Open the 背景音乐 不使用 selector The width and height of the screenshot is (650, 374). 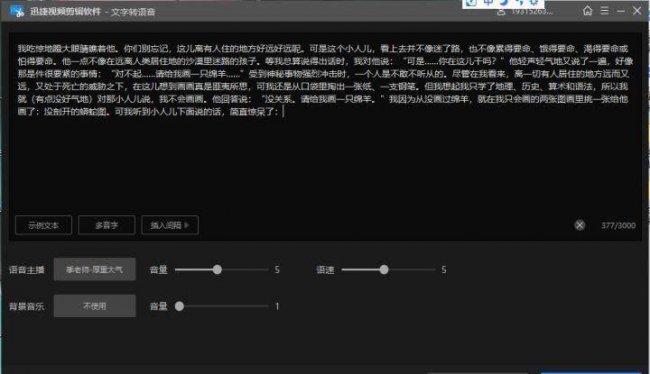95,306
